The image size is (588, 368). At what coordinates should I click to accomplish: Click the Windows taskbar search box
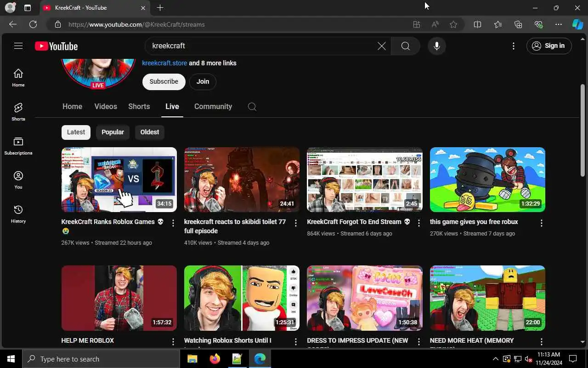[x=101, y=359]
